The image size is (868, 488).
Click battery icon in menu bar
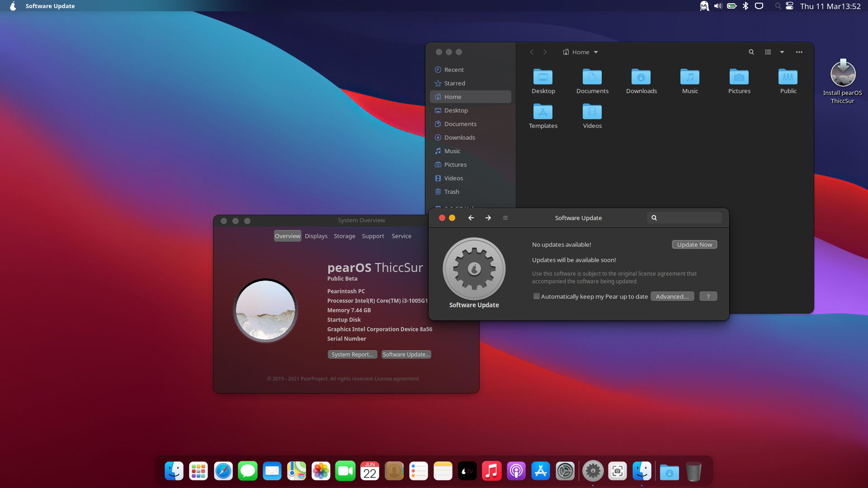pos(731,6)
